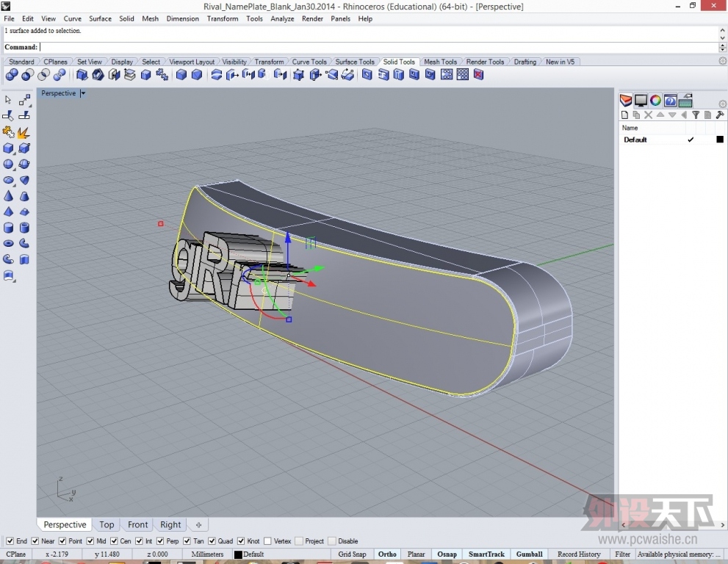Switch to the Mesh Tools toolbar tab
The height and width of the screenshot is (564, 728).
[440, 62]
